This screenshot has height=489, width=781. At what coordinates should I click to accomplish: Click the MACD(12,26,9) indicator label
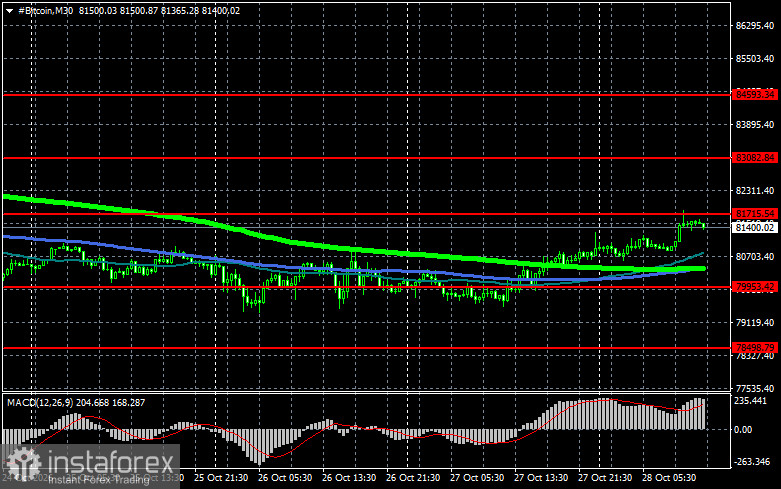point(40,402)
